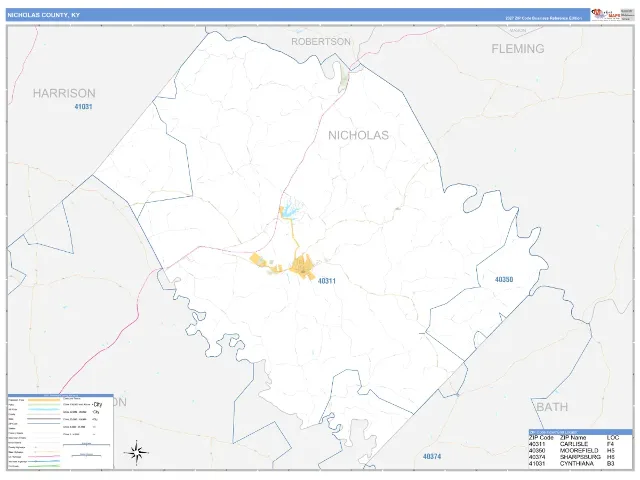Viewport: 640px width, 480px height.
Task: Click the 'NICHOLAS COUNTY, KY' title
Action: tap(44, 15)
